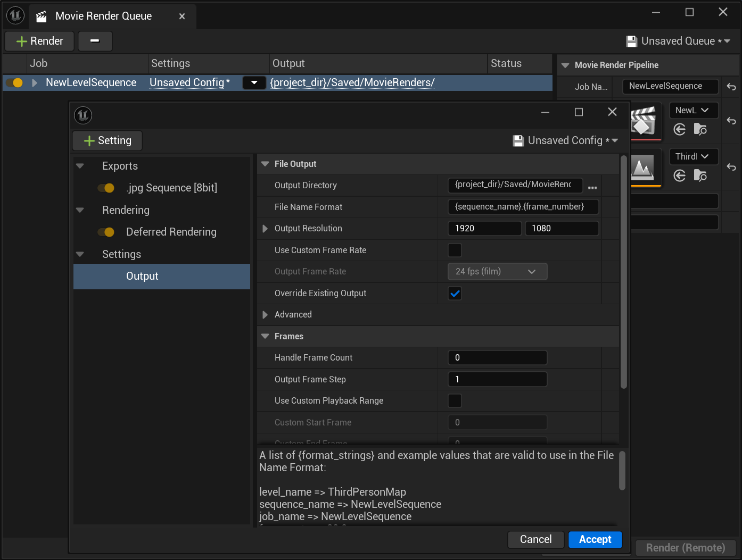Collapse the Frames section
This screenshot has width=742, height=560.
tap(265, 336)
